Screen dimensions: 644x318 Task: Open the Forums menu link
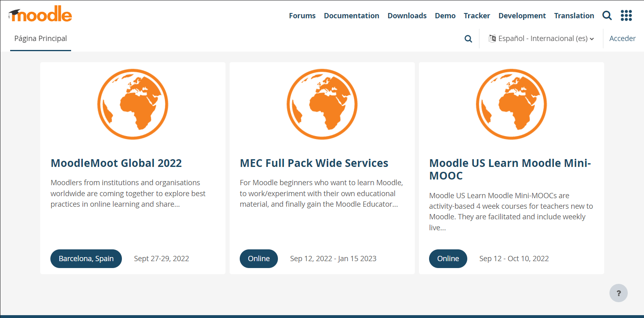click(302, 15)
